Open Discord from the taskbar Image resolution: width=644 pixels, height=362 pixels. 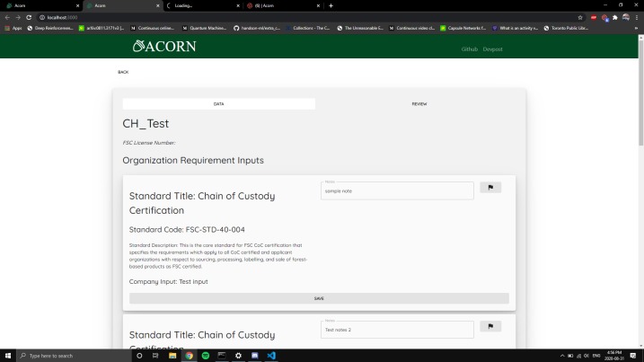(255, 356)
